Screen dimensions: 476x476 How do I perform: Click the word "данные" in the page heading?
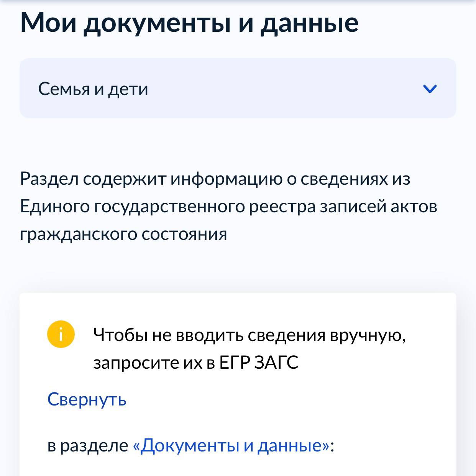[x=310, y=23]
